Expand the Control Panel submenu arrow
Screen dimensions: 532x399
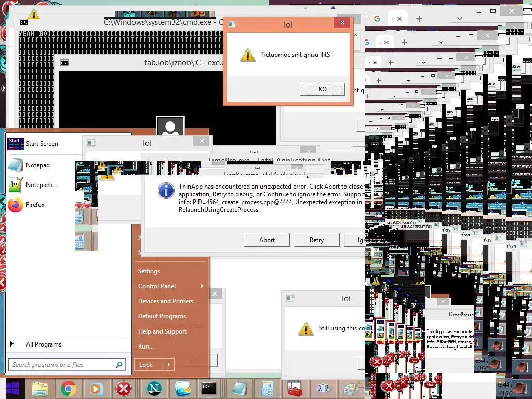[x=202, y=286]
